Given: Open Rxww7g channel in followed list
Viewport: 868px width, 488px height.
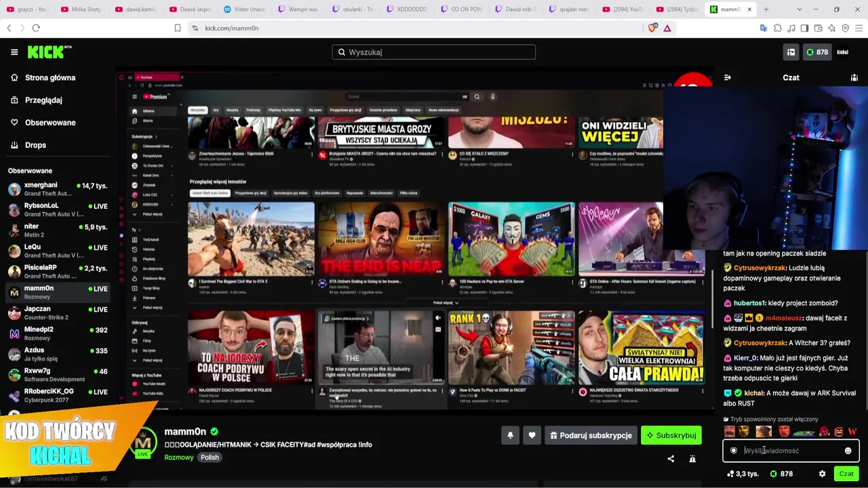Looking at the screenshot, I should 58,375.
